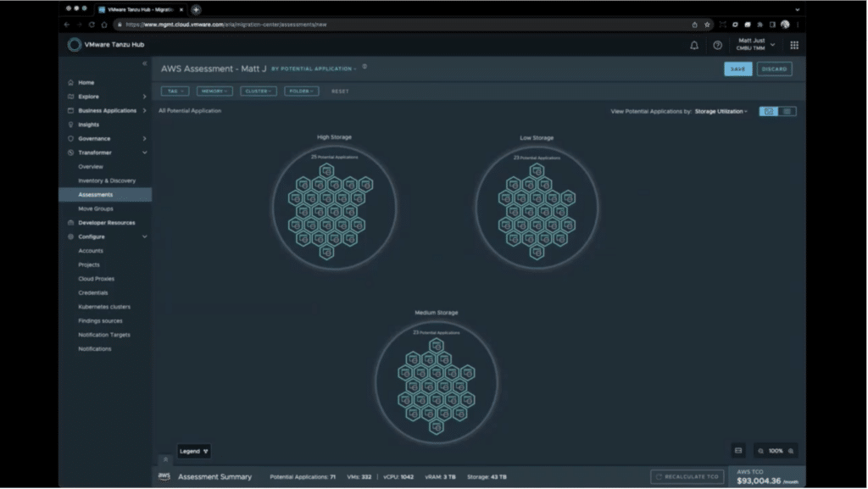This screenshot has width=868, height=489.
Task: Zoom out of the canvas
Action: tap(760, 451)
